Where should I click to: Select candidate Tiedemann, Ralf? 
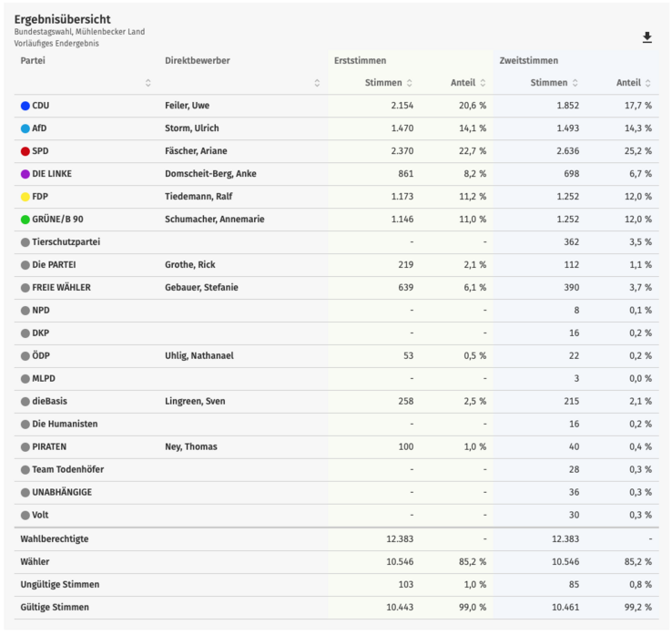[x=199, y=197]
